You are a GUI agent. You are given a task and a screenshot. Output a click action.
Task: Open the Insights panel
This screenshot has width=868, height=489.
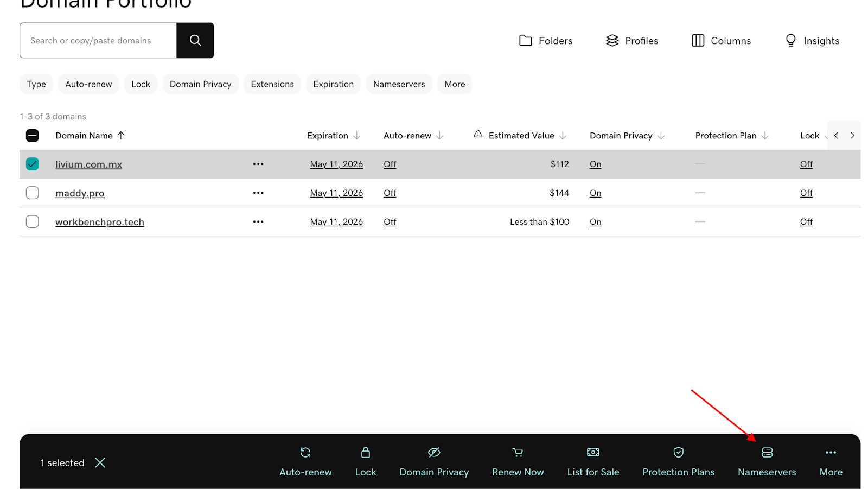[x=812, y=41]
